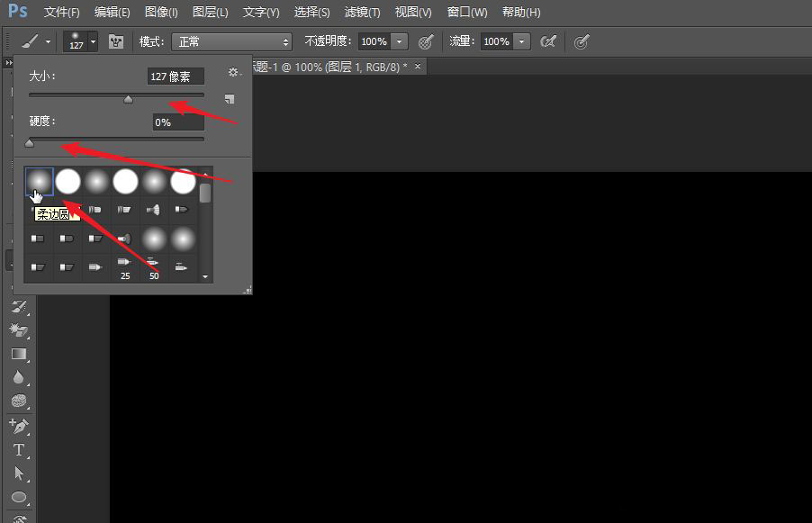This screenshot has width=812, height=523.
Task: Open the 窗口(W) menu
Action: [467, 12]
